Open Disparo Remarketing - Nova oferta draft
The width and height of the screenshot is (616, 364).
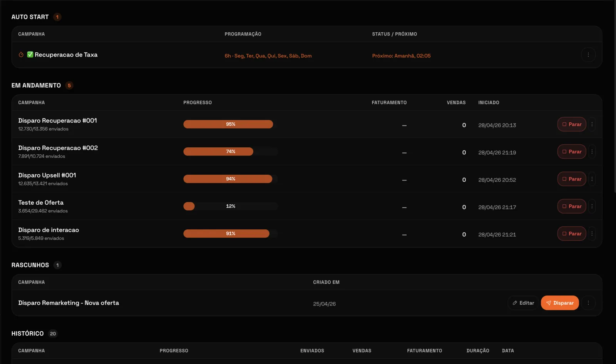69,303
